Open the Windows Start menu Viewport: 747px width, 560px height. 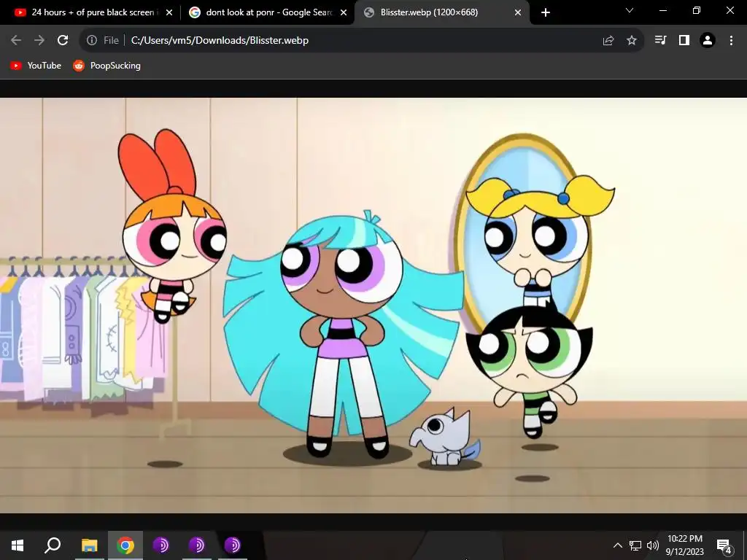click(18, 545)
